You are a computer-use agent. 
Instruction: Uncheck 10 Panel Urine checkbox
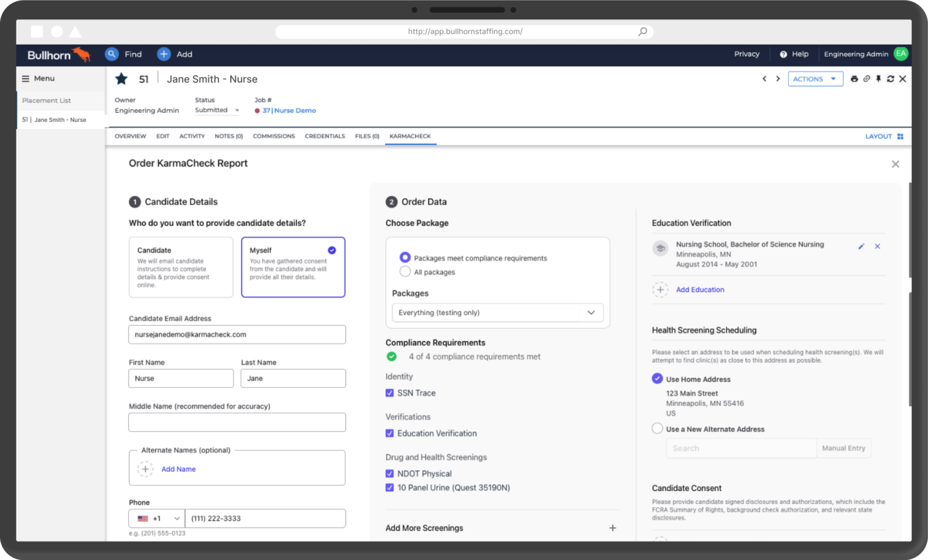point(389,488)
